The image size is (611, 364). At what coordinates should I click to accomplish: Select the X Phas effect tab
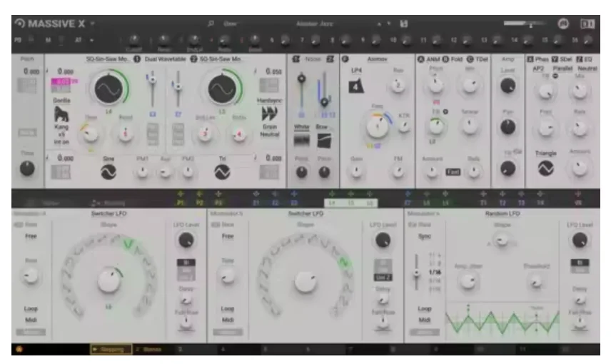(537, 59)
